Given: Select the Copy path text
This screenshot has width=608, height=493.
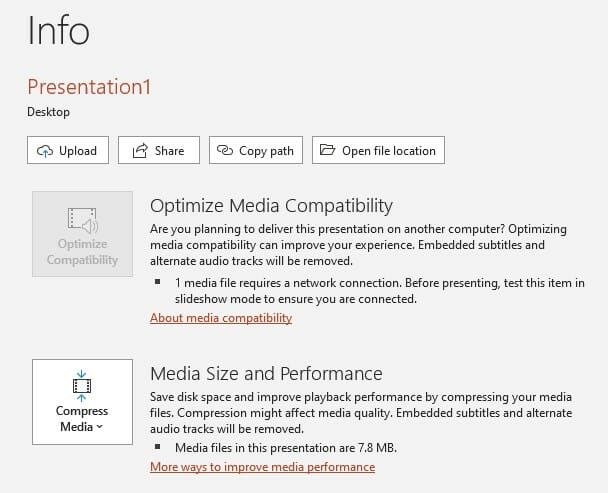Looking at the screenshot, I should tap(266, 151).
